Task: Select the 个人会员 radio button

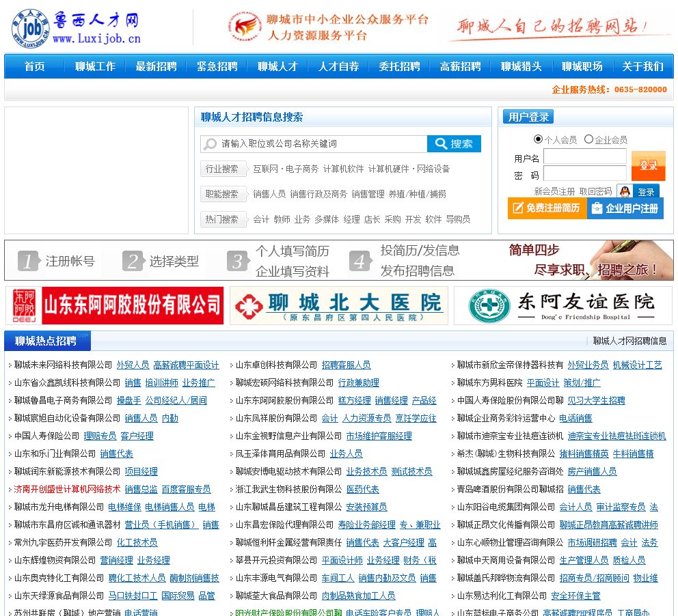Action: tap(538, 139)
